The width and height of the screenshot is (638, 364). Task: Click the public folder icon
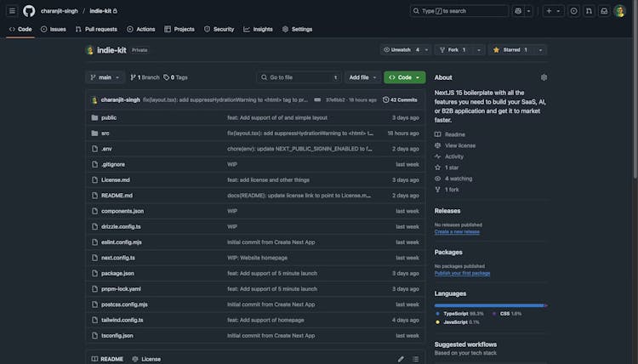click(x=94, y=117)
